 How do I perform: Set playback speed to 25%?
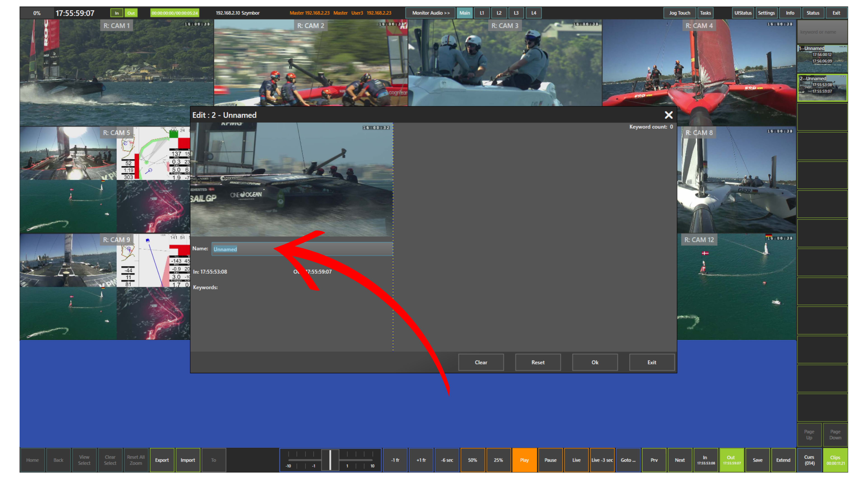498,460
